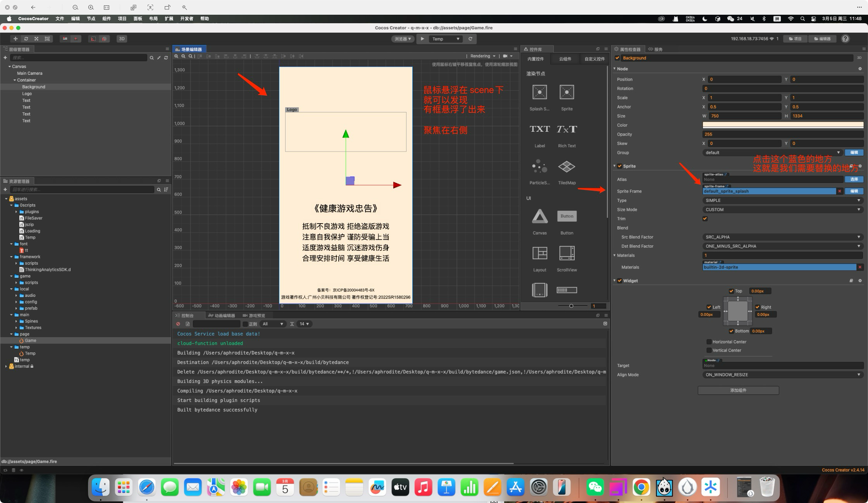Open the 节点 menu in menu bar
The width and height of the screenshot is (868, 503).
(91, 19)
